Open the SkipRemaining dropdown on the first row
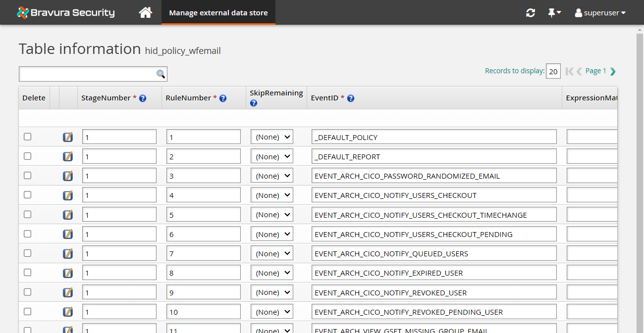The height and width of the screenshot is (333, 644). pyautogui.click(x=271, y=137)
